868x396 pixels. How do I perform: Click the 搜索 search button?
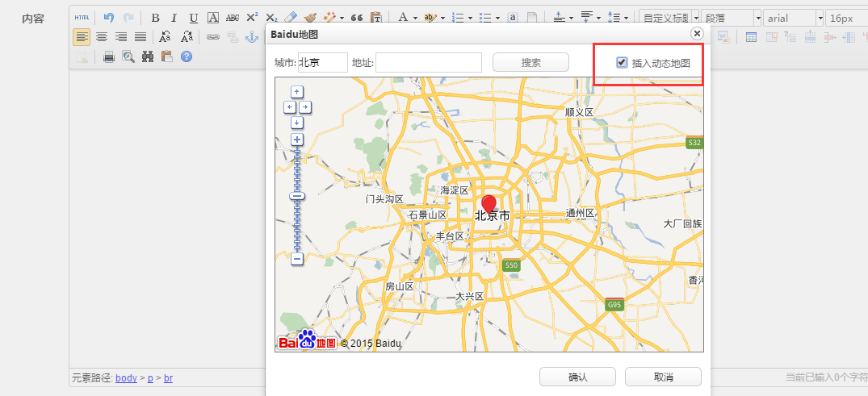pyautogui.click(x=530, y=63)
